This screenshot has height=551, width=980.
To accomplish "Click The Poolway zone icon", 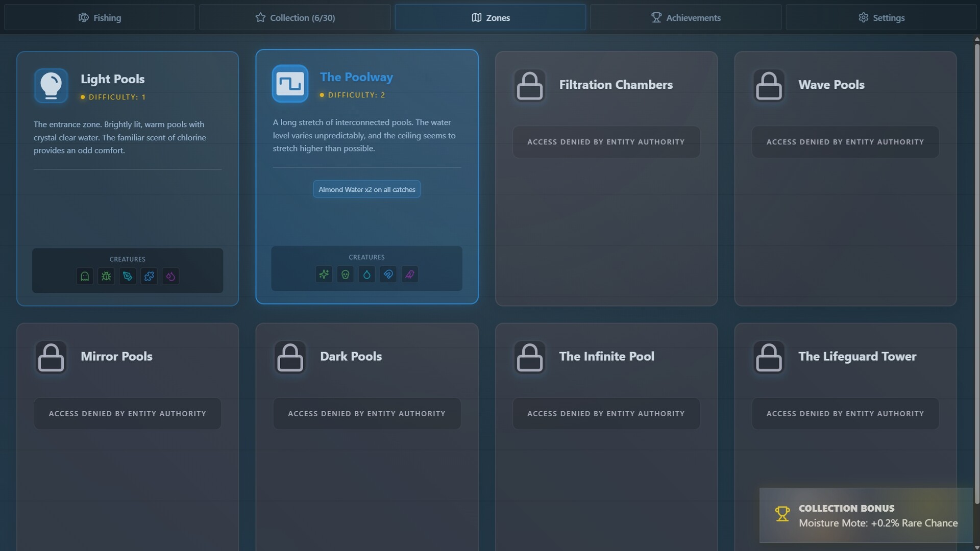I will 290,84.
